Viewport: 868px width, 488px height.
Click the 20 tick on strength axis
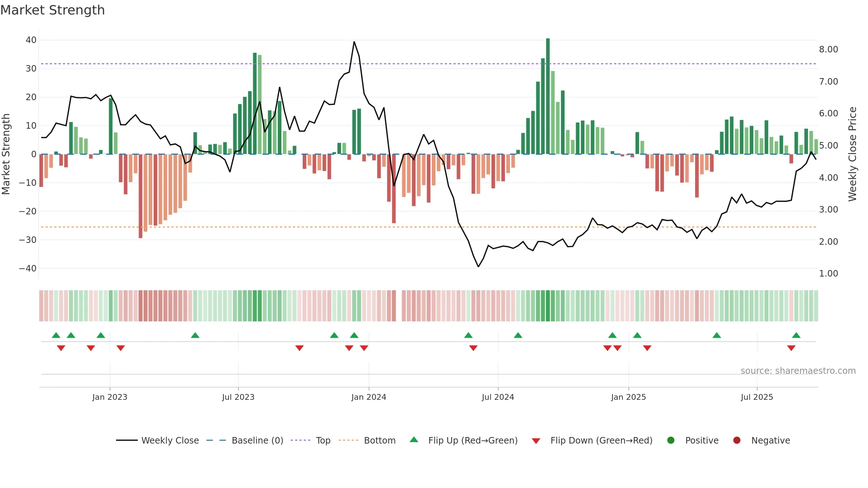[31, 97]
